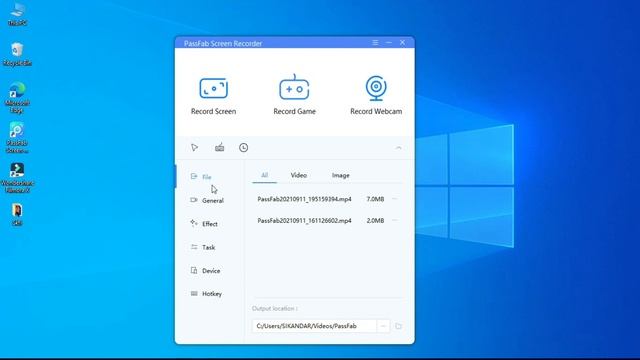Screen dimensions: 640x360
Task: Open Effect settings in sidebar
Action: tap(204, 224)
